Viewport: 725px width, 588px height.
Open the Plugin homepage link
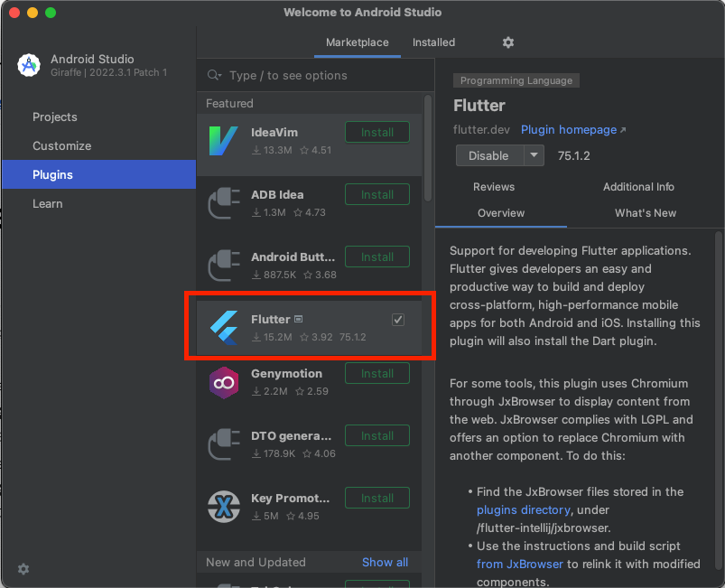573,129
